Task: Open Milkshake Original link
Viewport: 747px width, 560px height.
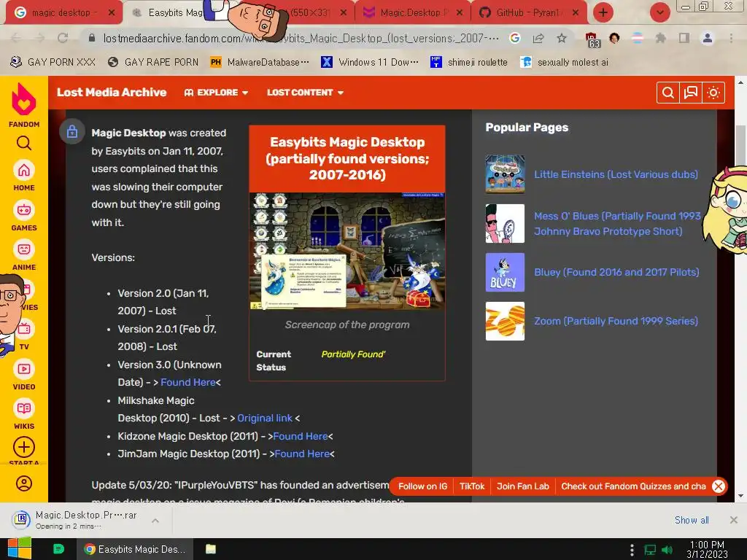Action: [x=265, y=418]
